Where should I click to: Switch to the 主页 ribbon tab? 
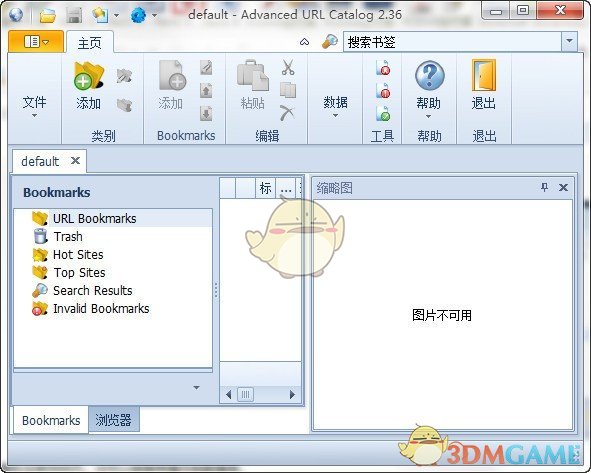point(90,43)
